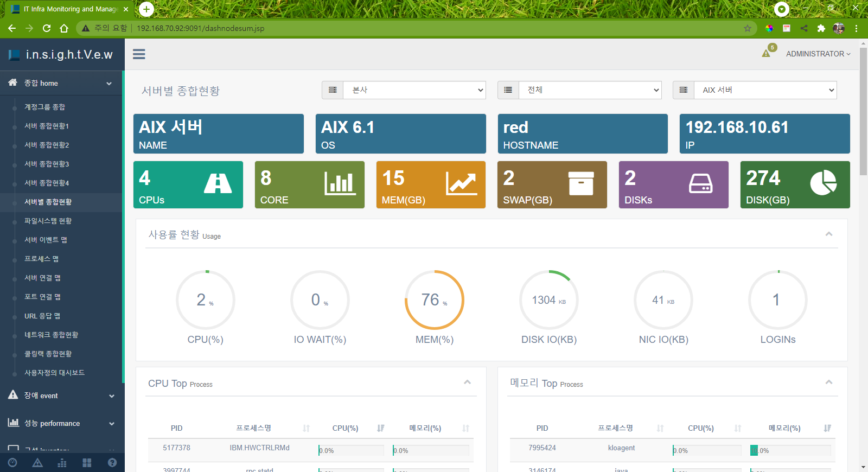Collapse the 사용률 현황 Usage panel
868x472 pixels.
pyautogui.click(x=828, y=234)
